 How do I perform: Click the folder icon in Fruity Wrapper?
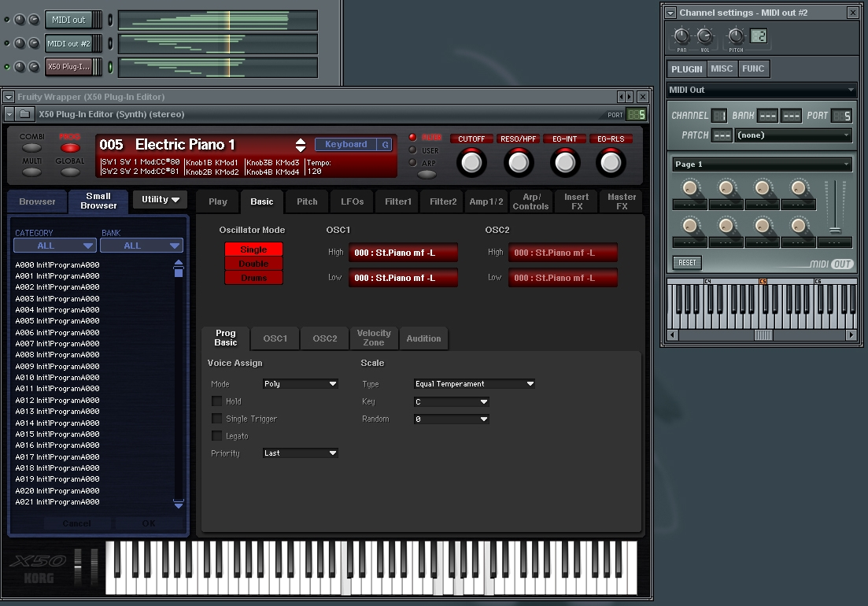(25, 114)
